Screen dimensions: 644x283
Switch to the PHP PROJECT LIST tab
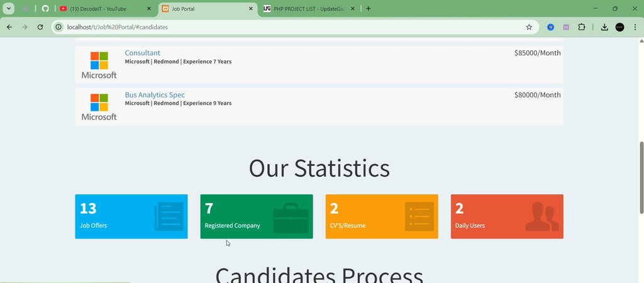309,9
